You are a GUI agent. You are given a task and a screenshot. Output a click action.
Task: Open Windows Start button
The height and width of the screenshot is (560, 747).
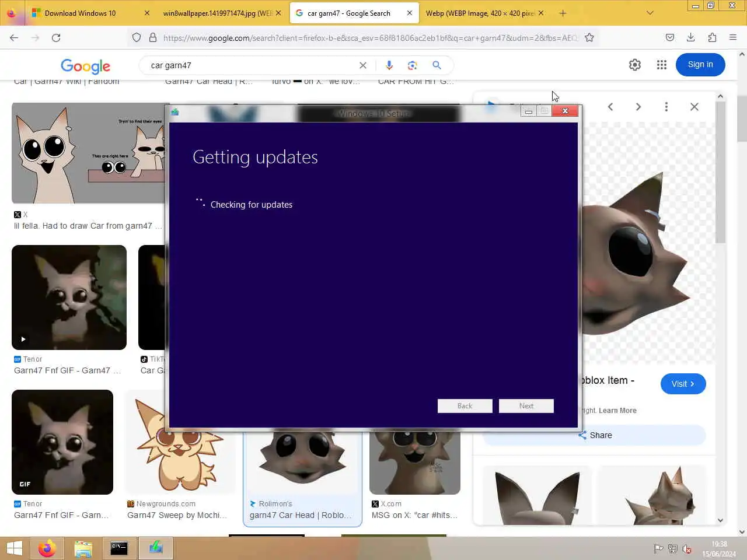(15, 548)
